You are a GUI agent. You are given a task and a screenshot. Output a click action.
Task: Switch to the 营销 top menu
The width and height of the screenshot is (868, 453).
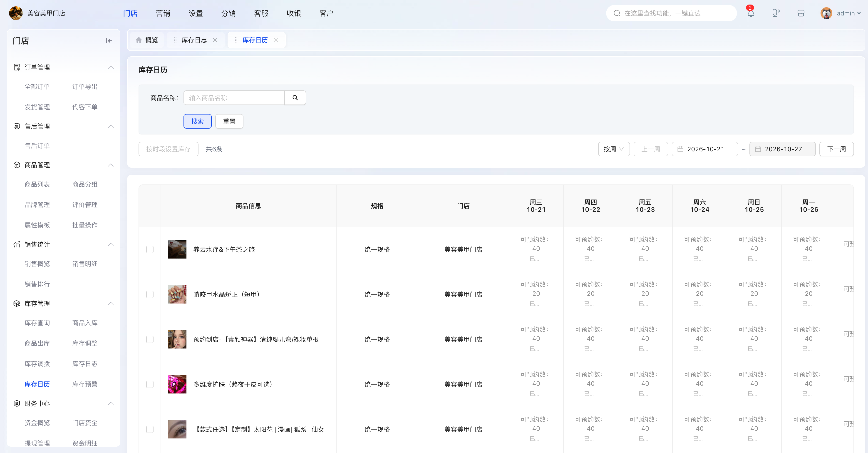(163, 13)
